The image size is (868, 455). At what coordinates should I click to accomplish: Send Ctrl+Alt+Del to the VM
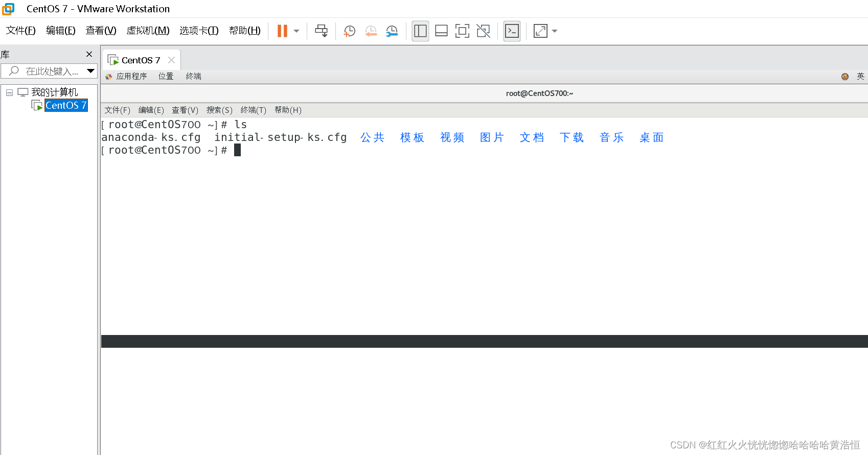321,31
